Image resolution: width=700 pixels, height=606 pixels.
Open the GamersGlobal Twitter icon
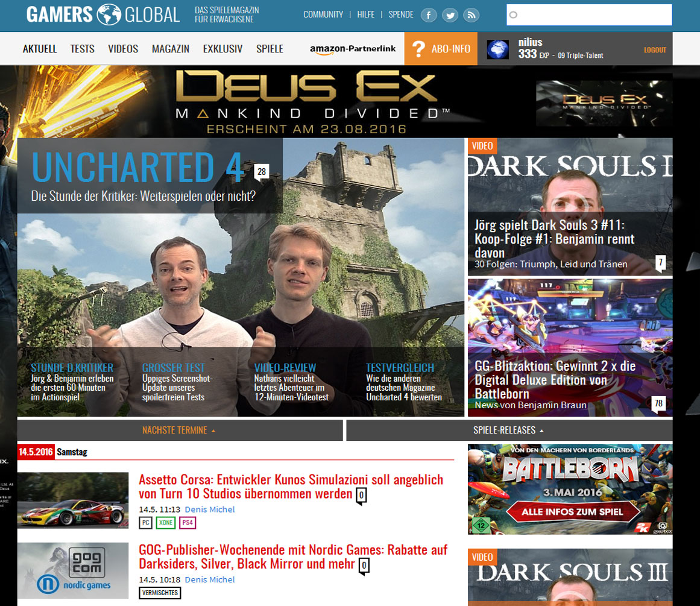tap(450, 16)
